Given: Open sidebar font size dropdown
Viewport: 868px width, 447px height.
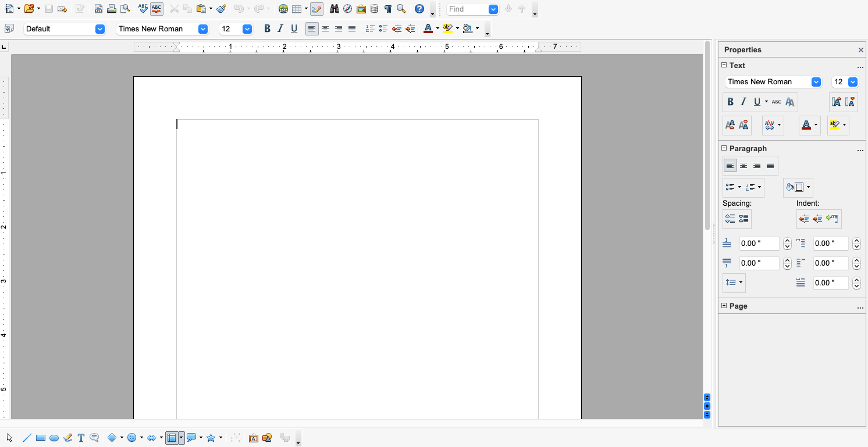Looking at the screenshot, I should tap(853, 82).
